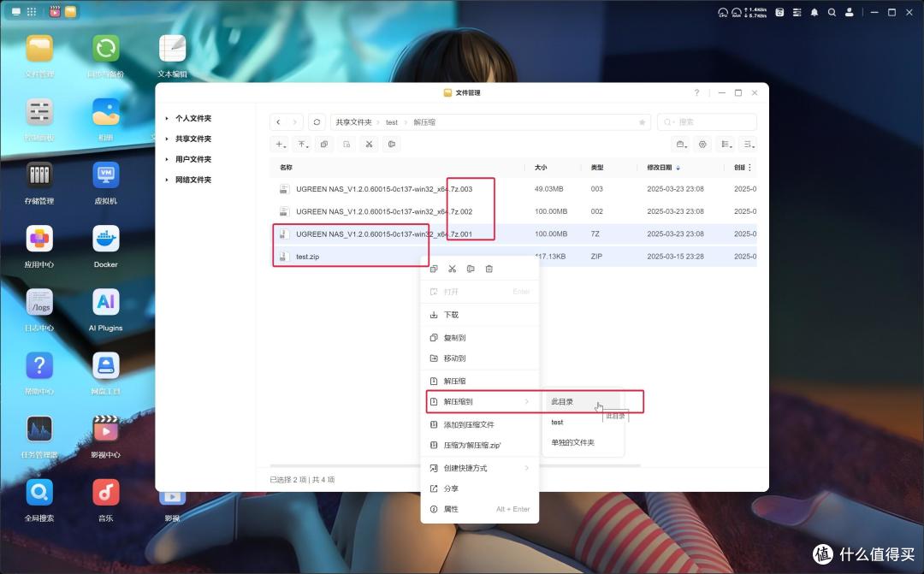924x574 pixels.
Task: Sort by the 修改日期 column header
Action: click(x=660, y=168)
